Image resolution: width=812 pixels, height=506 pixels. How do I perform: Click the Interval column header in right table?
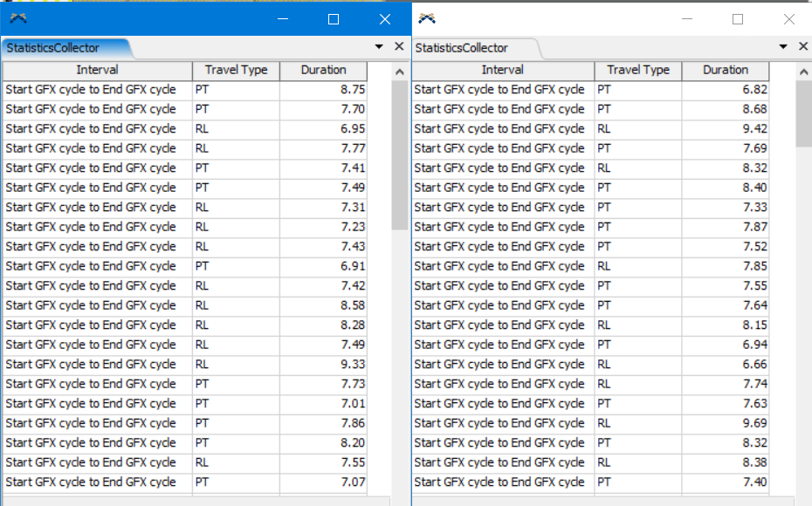503,70
